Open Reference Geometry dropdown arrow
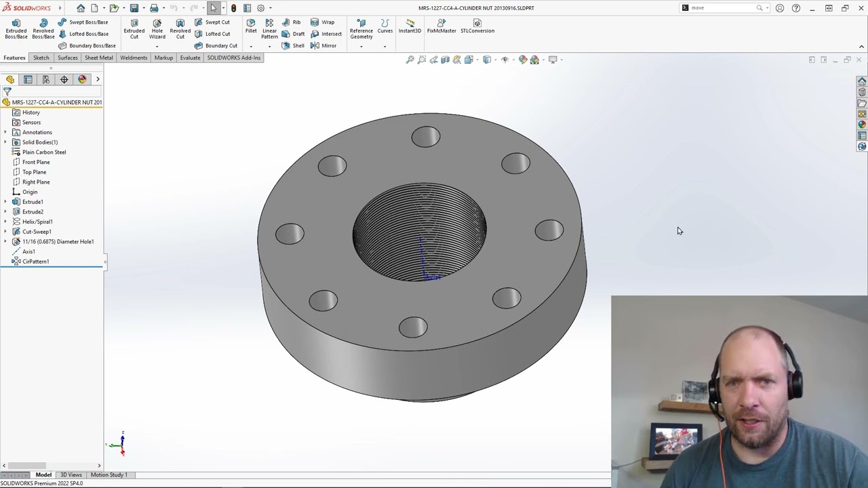Viewport: 868px width, 488px height. (361, 46)
